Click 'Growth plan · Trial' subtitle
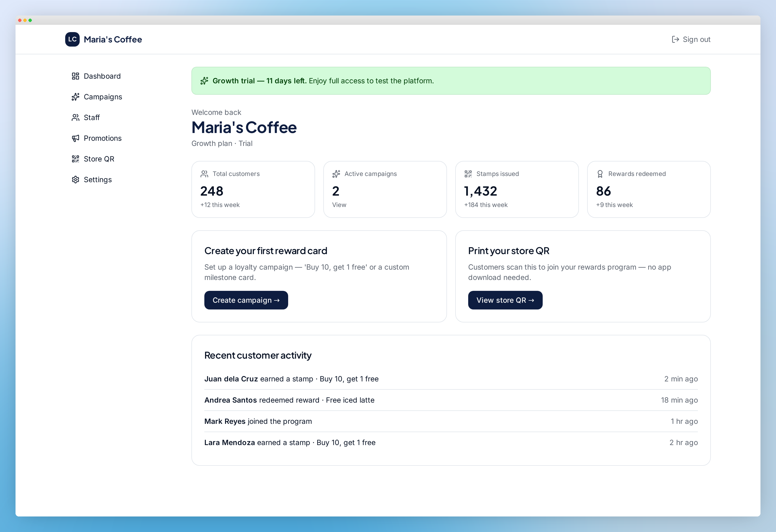 coord(222,144)
